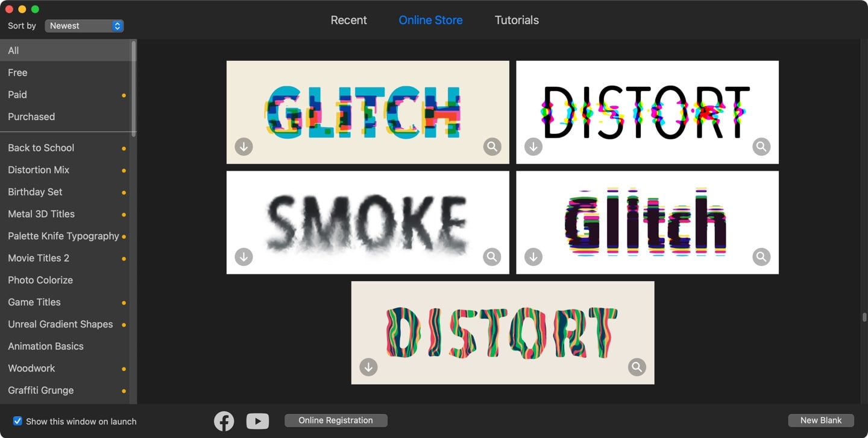The width and height of the screenshot is (868, 438).
Task: Open the Metal 3D Titles category
Action: click(65, 214)
